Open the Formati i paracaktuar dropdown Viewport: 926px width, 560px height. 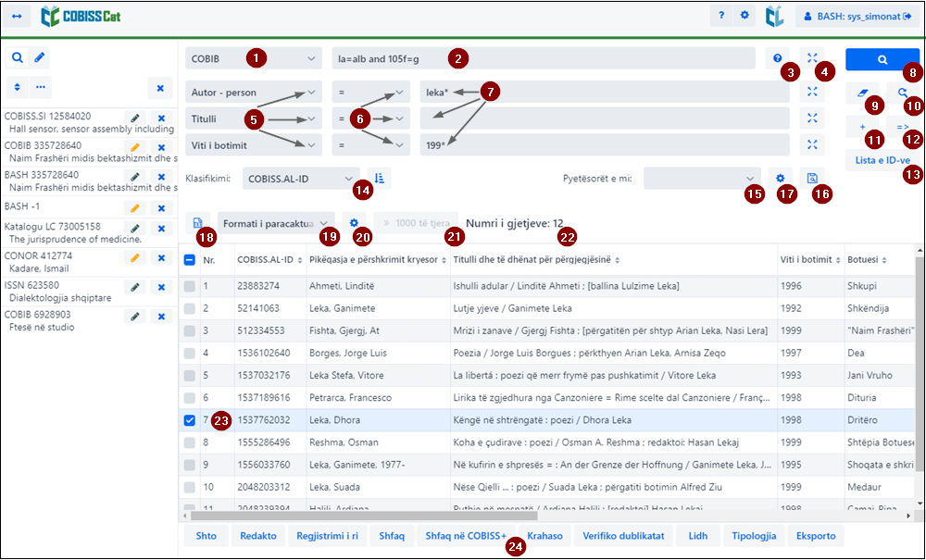[x=276, y=223]
